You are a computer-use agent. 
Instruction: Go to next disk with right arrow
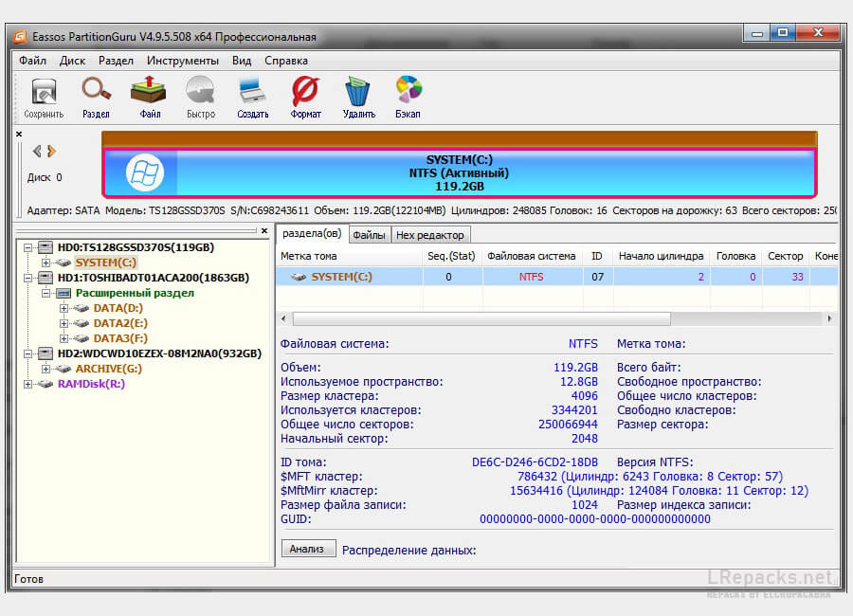[52, 151]
